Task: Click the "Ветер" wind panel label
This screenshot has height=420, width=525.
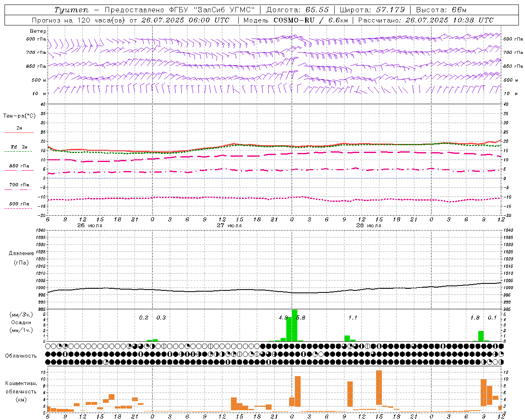Action: (38, 31)
